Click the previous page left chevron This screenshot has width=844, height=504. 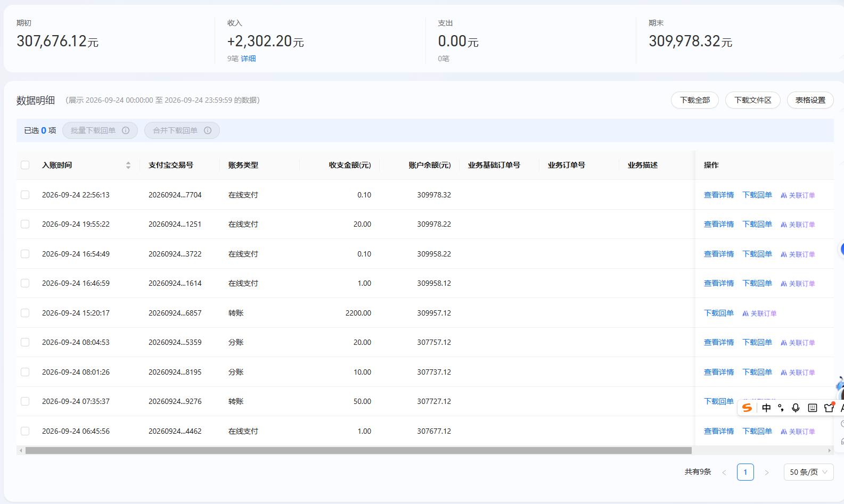724,472
